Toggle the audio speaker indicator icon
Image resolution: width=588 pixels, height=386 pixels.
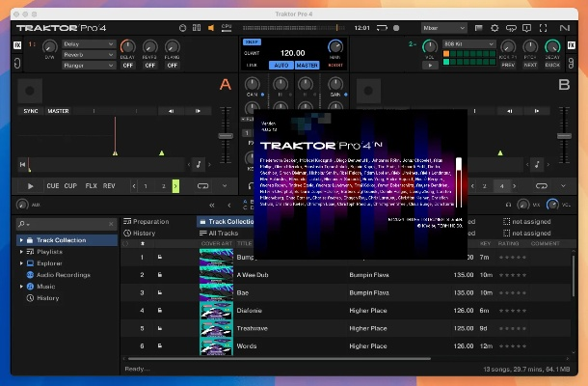pyautogui.click(x=211, y=28)
